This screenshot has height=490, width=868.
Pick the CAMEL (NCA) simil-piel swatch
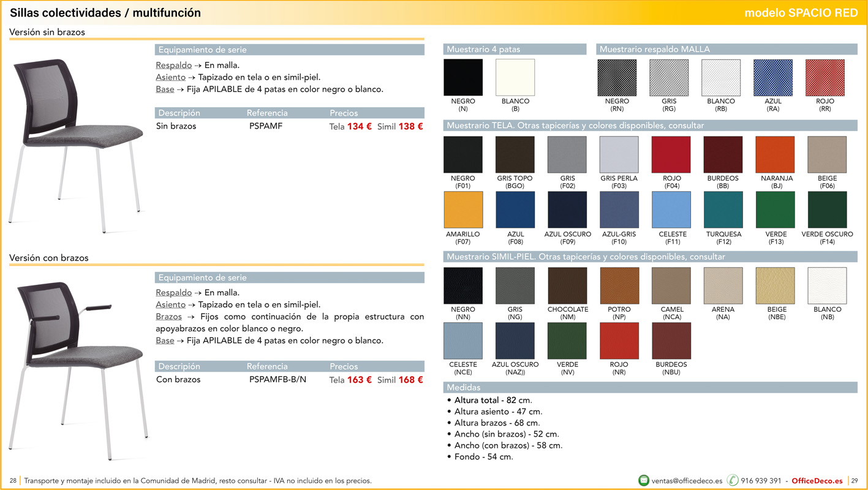click(x=671, y=285)
